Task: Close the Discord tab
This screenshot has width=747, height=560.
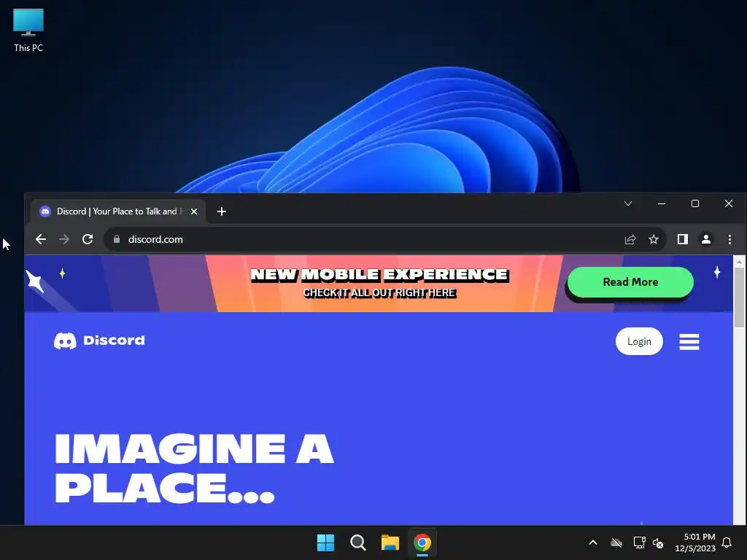Action: (x=194, y=211)
